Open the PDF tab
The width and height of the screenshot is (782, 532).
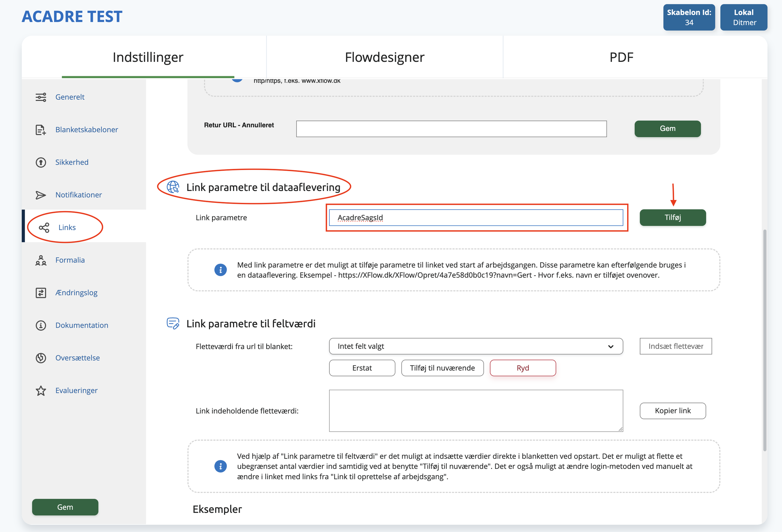pos(621,57)
